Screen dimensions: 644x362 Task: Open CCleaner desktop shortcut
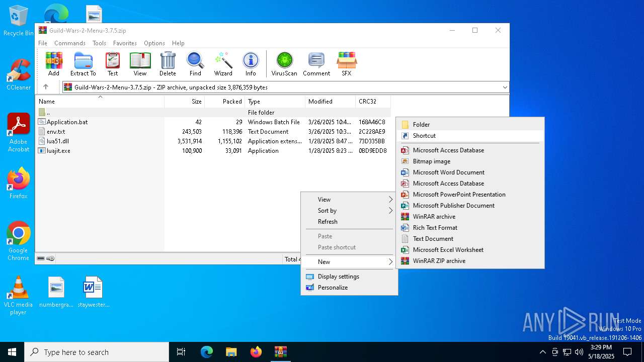click(x=19, y=75)
